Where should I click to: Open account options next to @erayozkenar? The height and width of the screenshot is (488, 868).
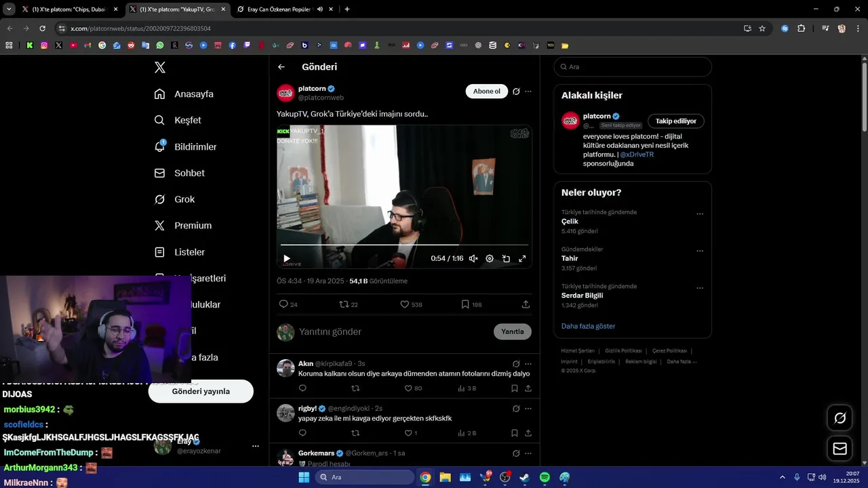[256, 446]
